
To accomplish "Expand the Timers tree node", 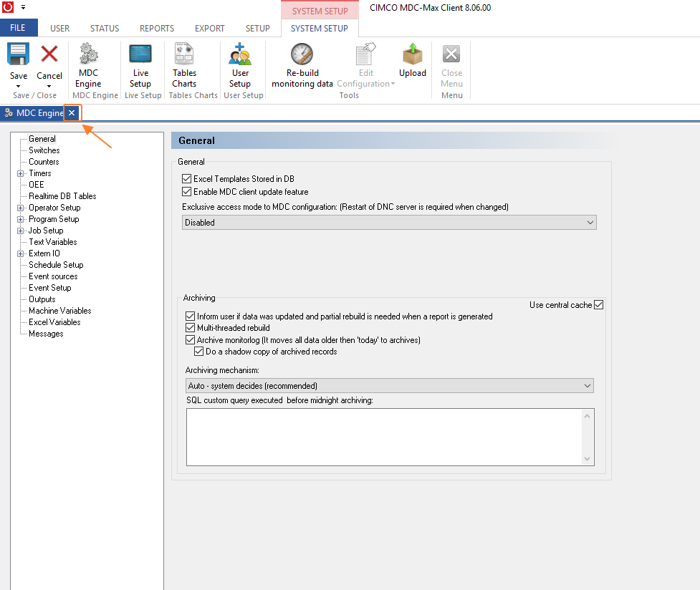I will point(21,173).
